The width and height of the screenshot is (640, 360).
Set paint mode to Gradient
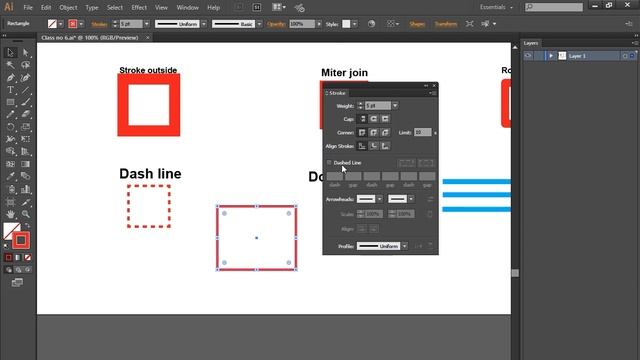pos(18,258)
